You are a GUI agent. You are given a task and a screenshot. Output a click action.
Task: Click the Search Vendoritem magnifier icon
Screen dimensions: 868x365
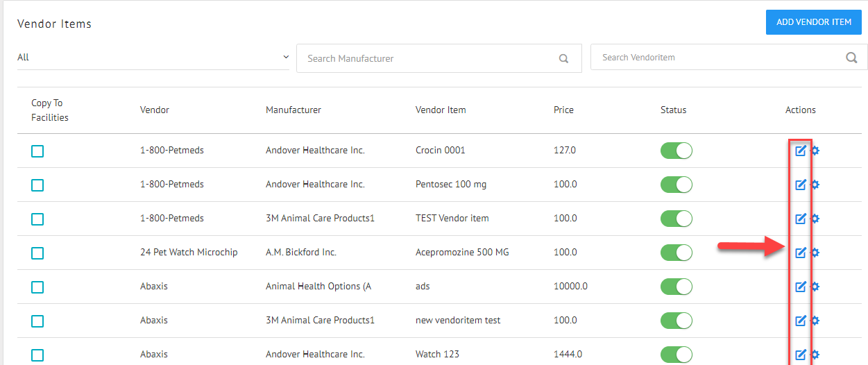click(x=851, y=58)
